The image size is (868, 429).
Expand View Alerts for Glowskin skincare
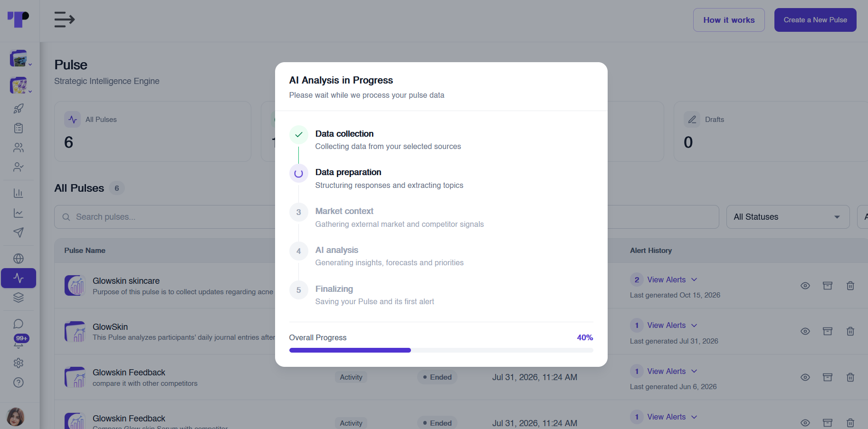tap(672, 280)
